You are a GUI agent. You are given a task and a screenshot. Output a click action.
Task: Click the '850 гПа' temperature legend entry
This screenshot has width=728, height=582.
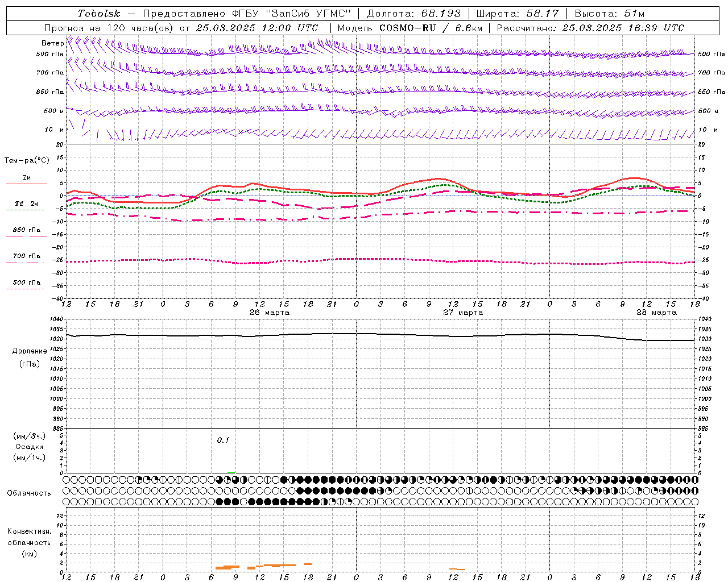click(27, 230)
